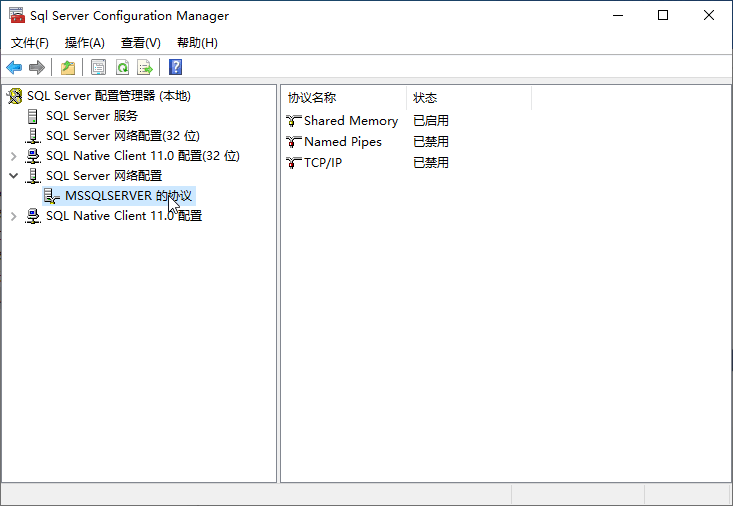This screenshot has height=506, width=733.
Task: Select SQL Server 配置管理器 (本地) tree label
Action: click(x=109, y=96)
